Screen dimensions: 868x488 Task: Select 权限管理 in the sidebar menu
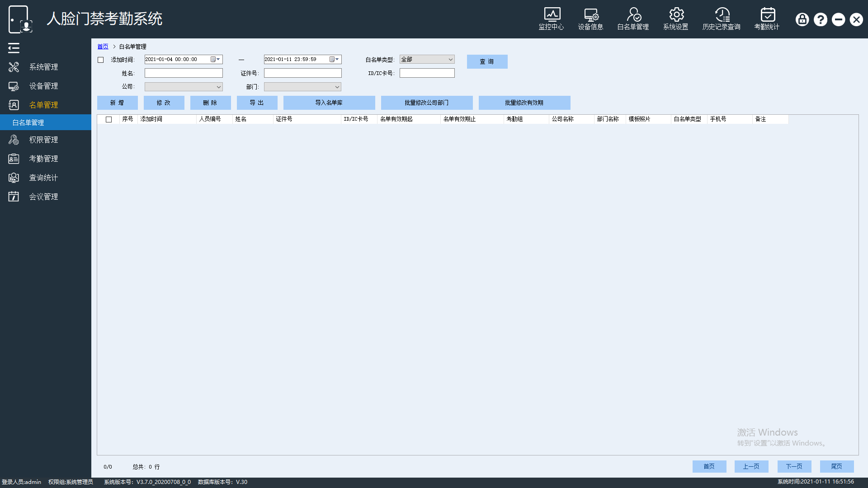click(x=44, y=140)
